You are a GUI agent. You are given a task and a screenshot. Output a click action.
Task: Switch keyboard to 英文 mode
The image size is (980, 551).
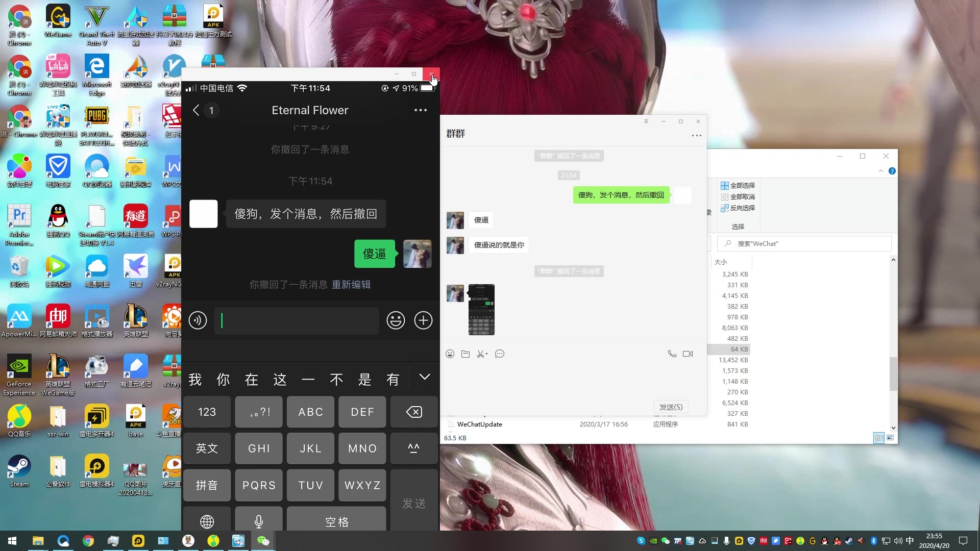(x=207, y=448)
